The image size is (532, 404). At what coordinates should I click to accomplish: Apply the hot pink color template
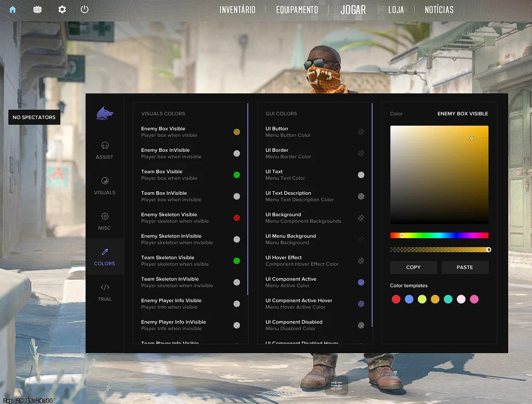[474, 299]
